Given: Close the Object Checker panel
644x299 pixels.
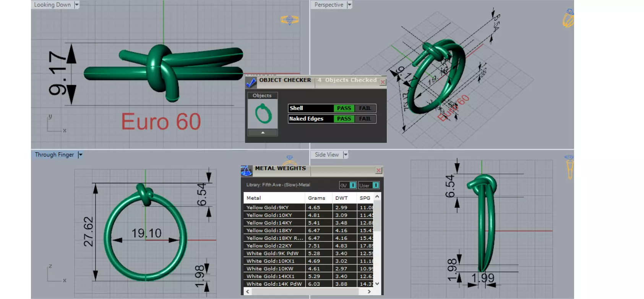Looking at the screenshot, I should pos(383,82).
